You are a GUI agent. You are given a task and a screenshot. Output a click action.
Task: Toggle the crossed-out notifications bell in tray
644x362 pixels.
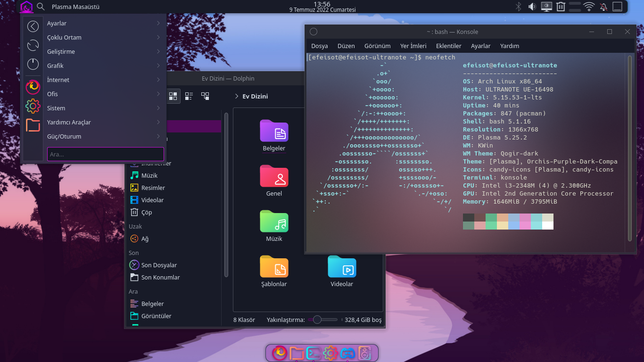tap(603, 7)
